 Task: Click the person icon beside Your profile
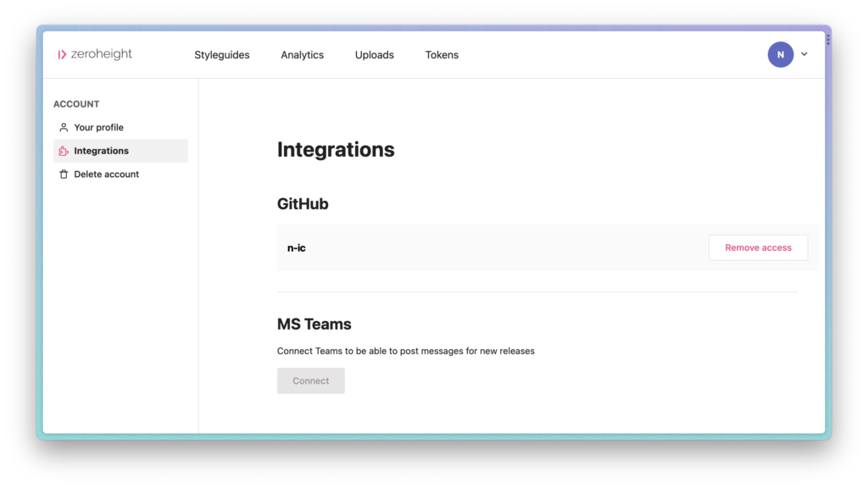click(x=64, y=127)
